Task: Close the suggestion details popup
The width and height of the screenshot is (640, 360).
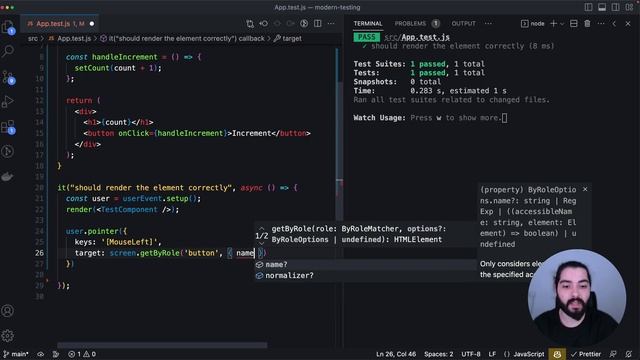Action: (585, 189)
